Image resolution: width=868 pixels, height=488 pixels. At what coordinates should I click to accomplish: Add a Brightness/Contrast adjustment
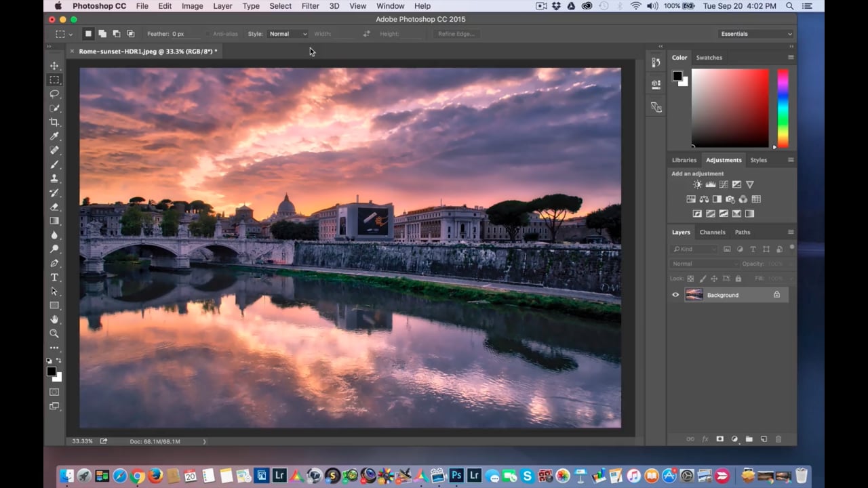(x=697, y=184)
